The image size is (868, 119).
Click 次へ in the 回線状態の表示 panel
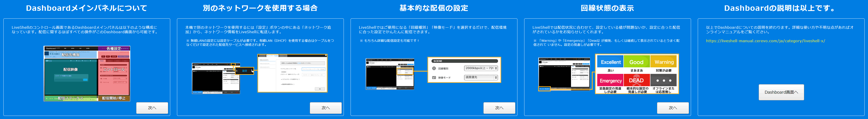point(673,108)
